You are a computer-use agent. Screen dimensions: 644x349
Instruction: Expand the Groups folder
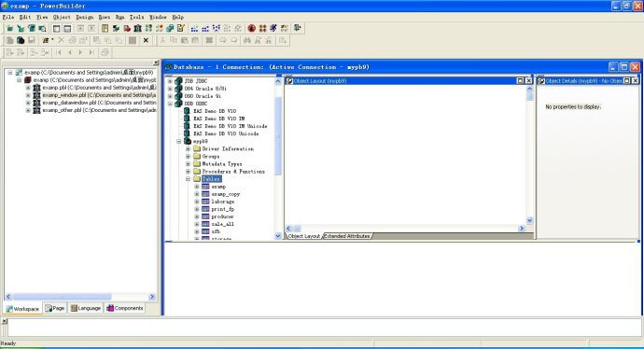[x=189, y=157]
